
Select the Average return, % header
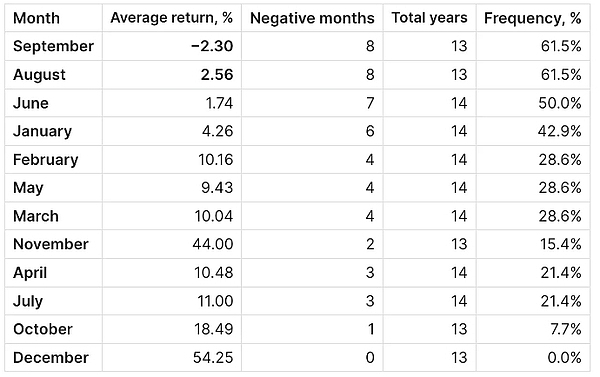click(x=171, y=18)
